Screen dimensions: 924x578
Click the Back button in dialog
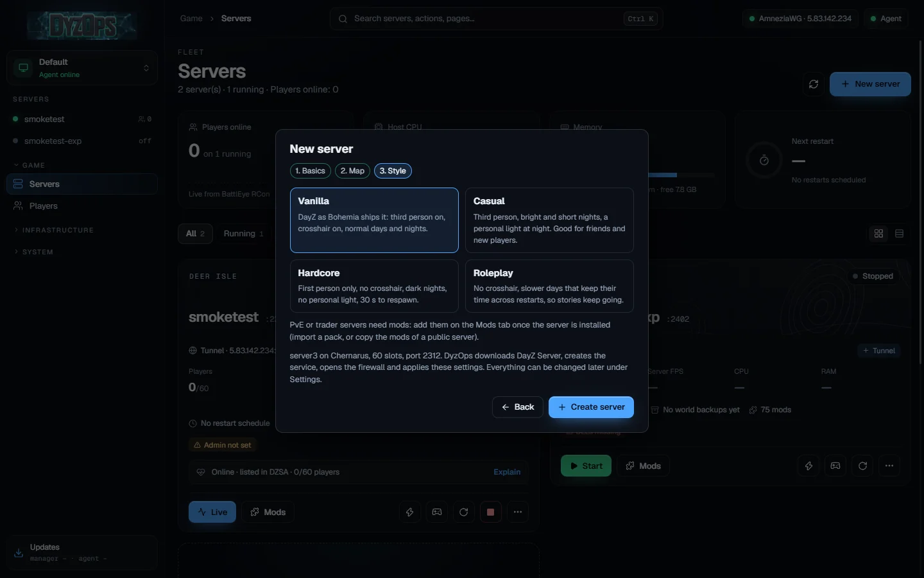[x=518, y=407]
